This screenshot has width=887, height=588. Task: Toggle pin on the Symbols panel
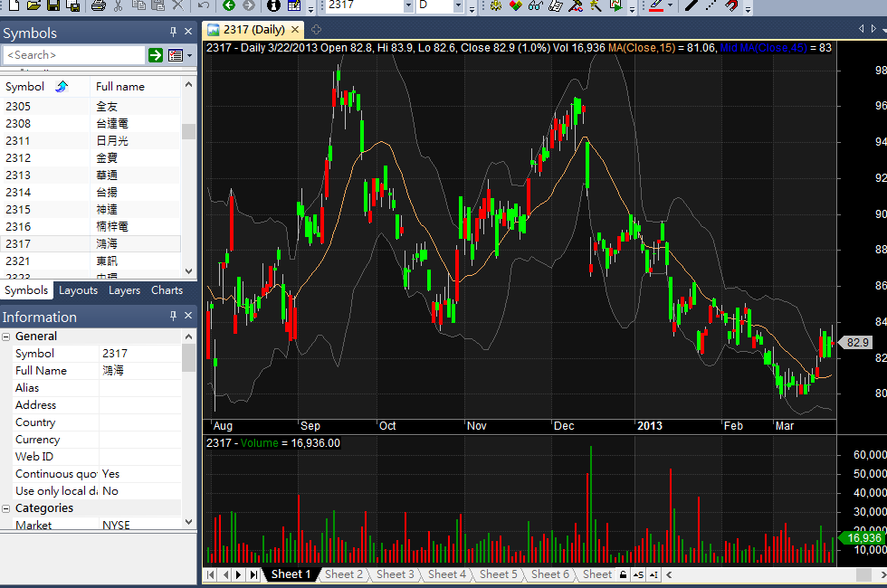[173, 32]
